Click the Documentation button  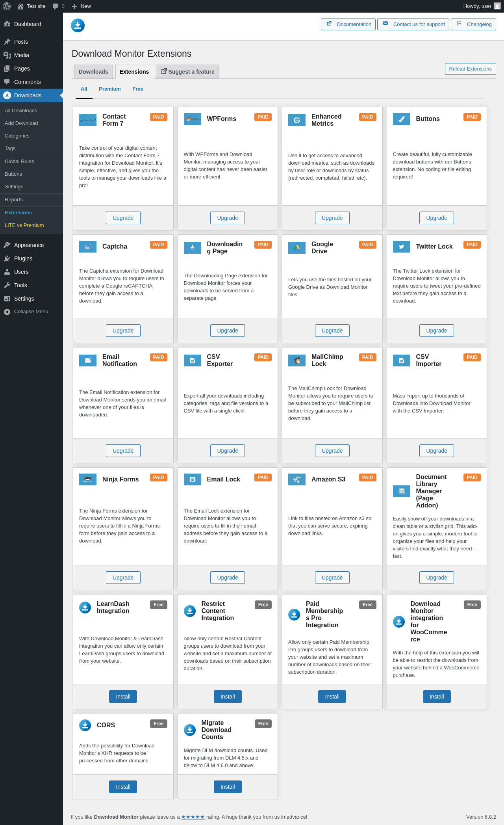[x=348, y=24]
